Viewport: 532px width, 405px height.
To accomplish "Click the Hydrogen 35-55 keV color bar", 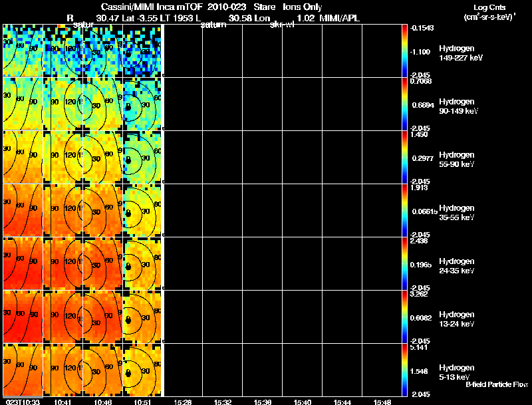I will click(405, 210).
